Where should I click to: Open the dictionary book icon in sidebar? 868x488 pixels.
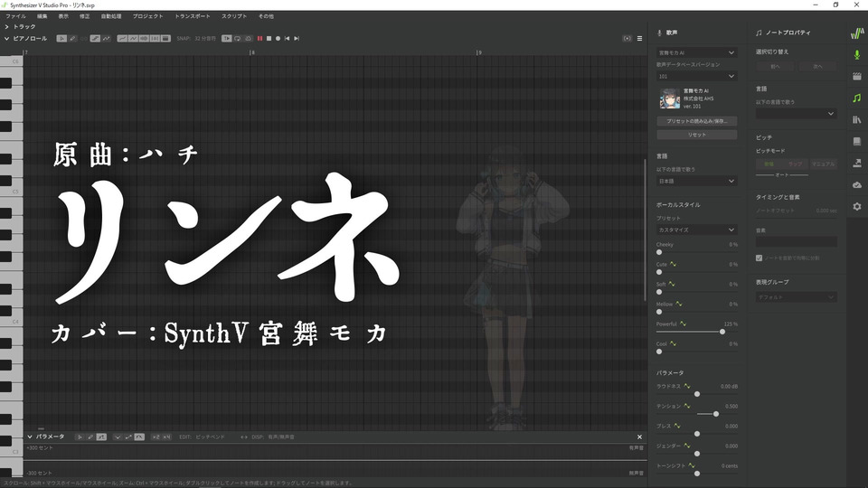point(857,142)
